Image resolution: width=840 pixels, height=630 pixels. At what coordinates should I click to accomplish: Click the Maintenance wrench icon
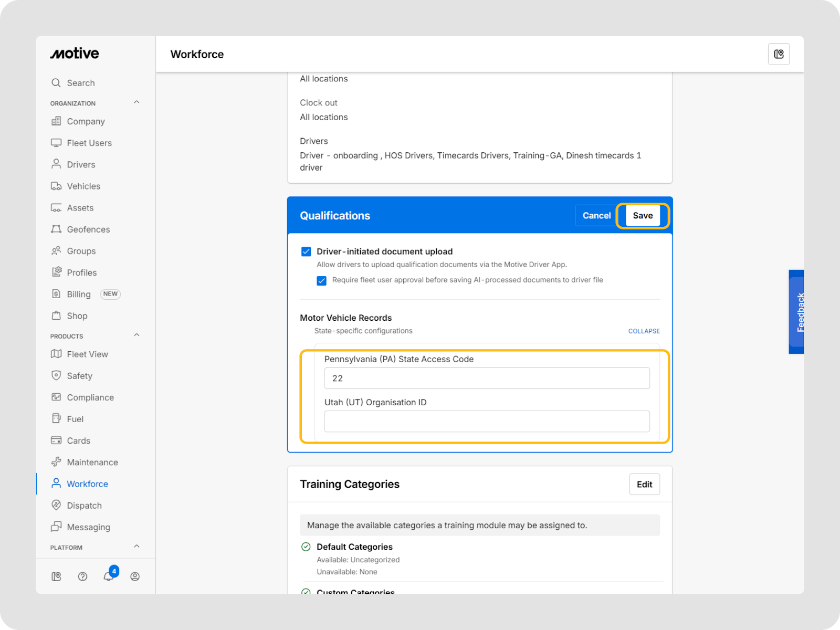pos(56,462)
